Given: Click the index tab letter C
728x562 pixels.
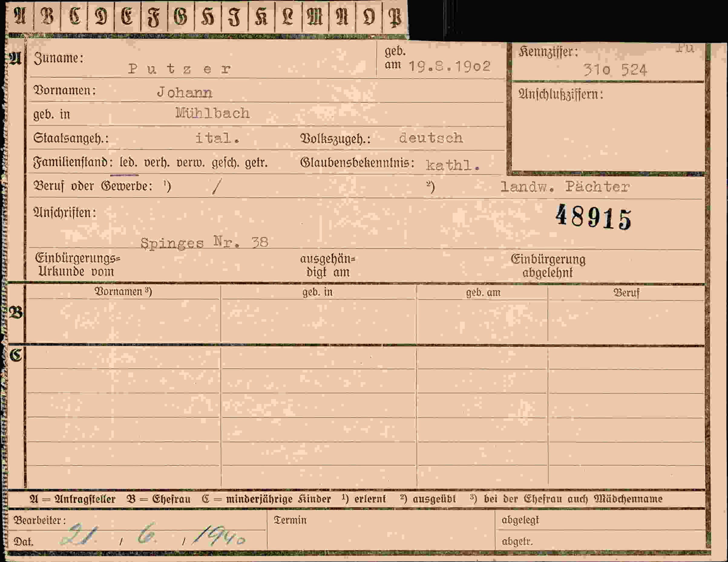Looking at the screenshot, I should pyautogui.click(x=75, y=16).
